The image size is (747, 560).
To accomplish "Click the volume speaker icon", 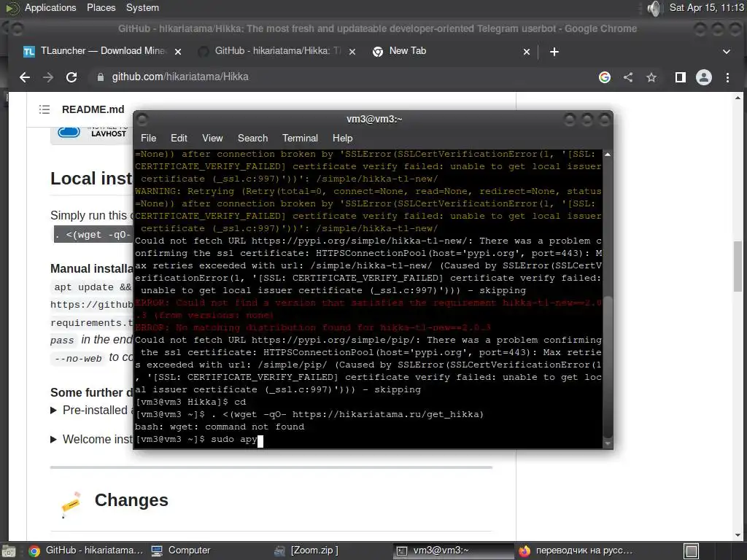I will (654, 8).
